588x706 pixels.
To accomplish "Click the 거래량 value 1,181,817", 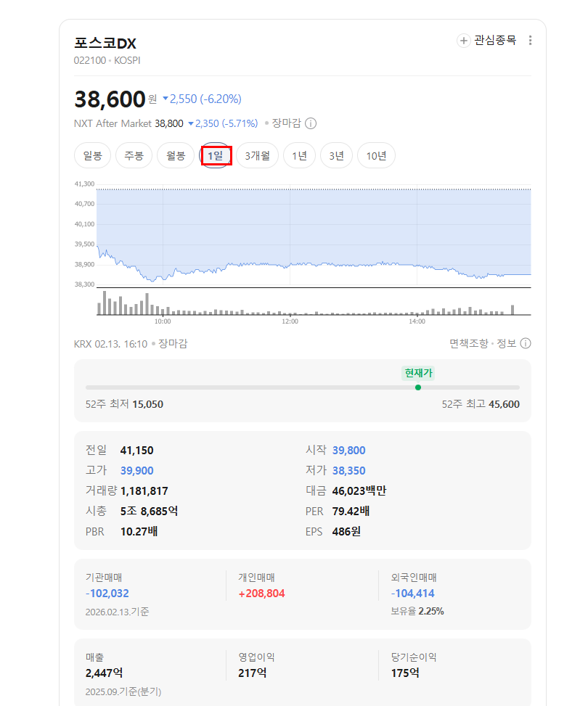I will click(144, 490).
